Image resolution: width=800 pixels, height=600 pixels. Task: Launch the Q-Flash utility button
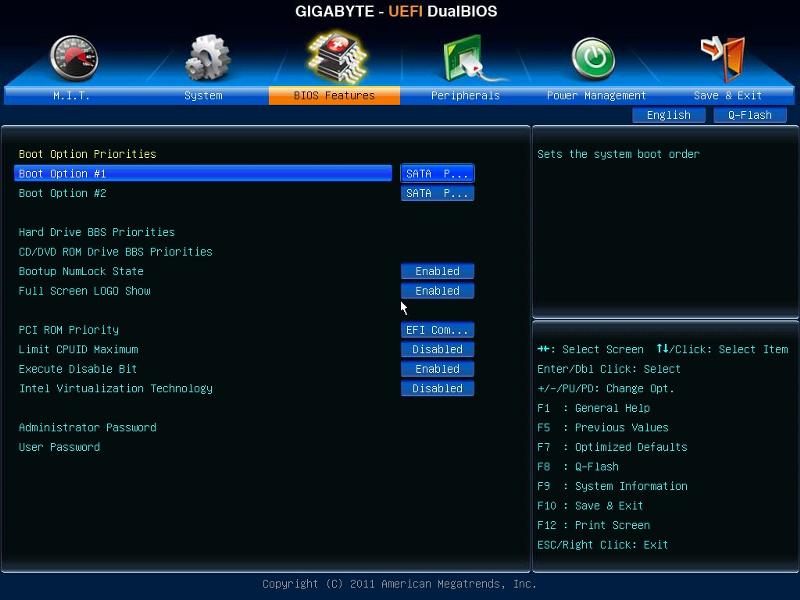point(750,115)
